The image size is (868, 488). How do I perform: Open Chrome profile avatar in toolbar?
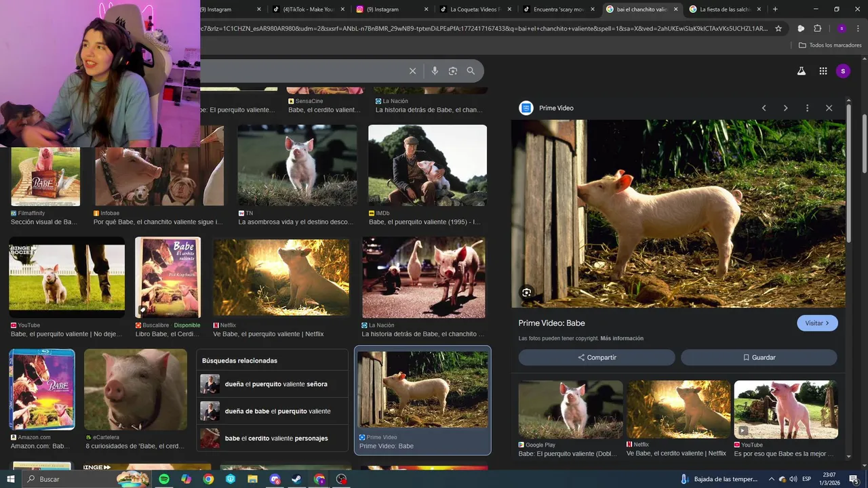[842, 28]
